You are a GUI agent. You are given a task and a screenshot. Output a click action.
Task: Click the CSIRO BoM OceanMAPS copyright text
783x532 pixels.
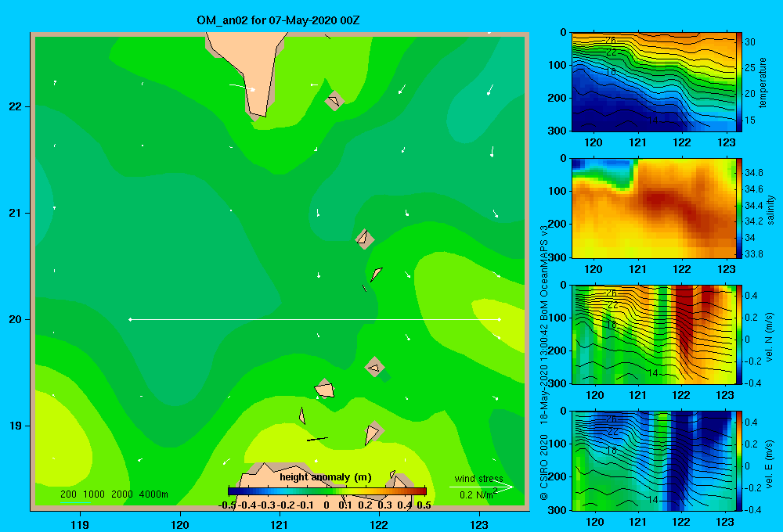pos(544,361)
